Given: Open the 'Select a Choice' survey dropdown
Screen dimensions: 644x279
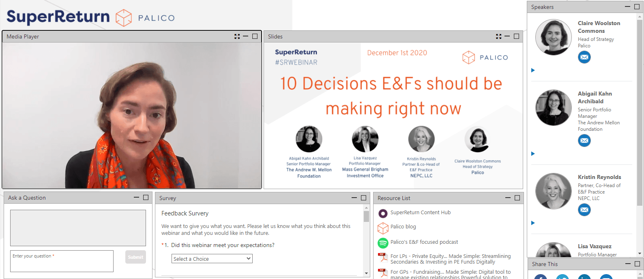Looking at the screenshot, I should pos(212,259).
